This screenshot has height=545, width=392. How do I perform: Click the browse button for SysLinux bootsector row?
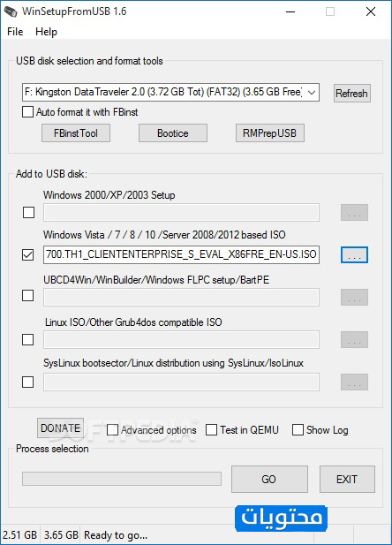pos(354,382)
